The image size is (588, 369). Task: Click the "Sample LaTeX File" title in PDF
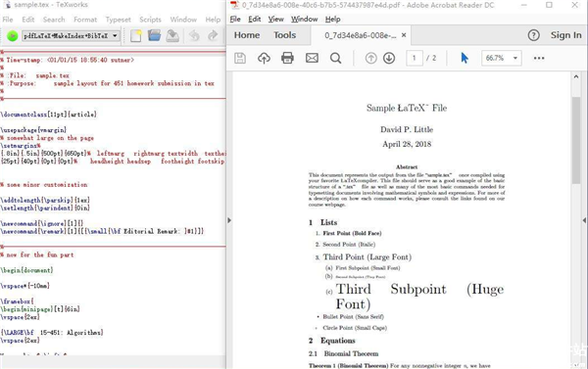407,108
